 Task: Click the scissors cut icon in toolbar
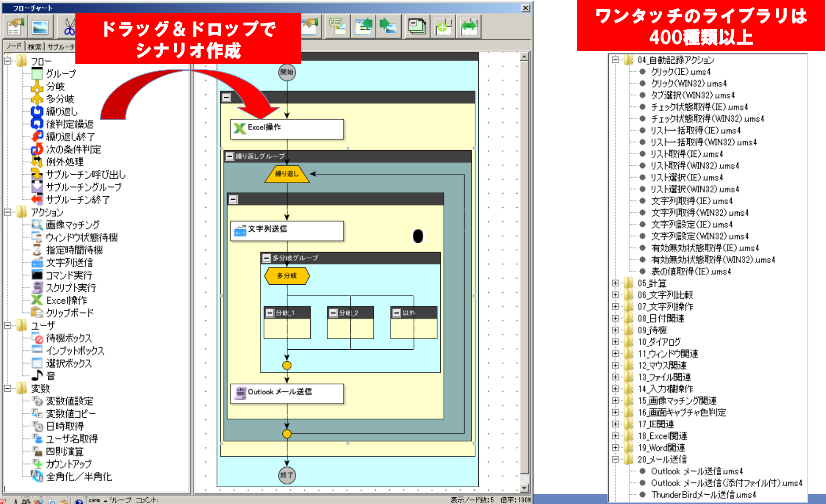pos(69,27)
